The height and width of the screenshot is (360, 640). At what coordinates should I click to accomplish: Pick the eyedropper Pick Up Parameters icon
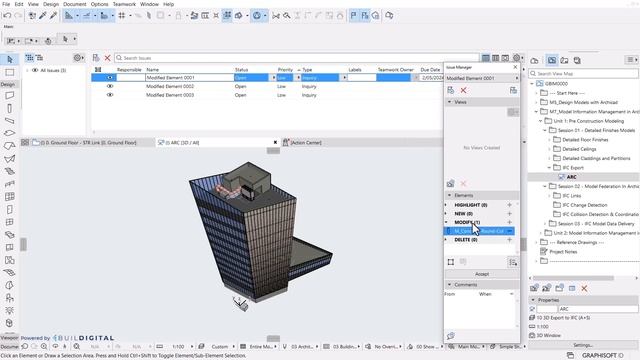[42, 16]
